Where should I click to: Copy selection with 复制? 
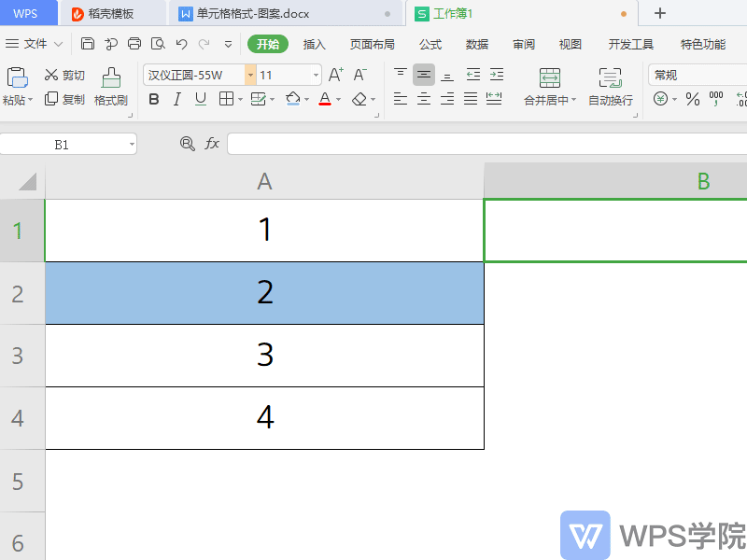[64, 99]
